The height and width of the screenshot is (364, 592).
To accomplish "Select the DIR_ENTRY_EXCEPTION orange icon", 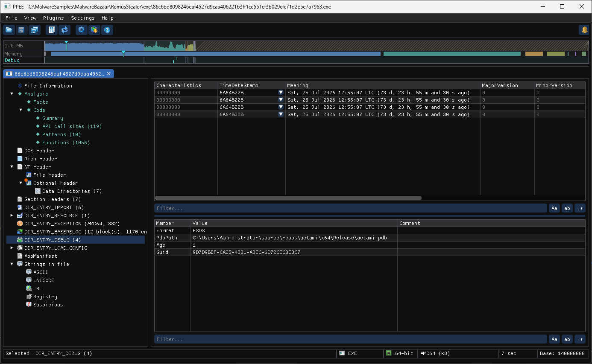I will 20,224.
